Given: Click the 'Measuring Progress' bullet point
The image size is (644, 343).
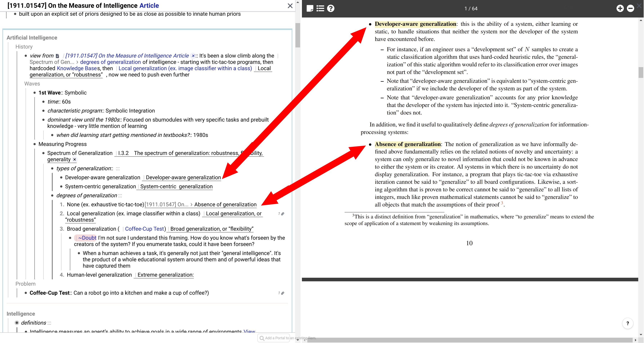Looking at the screenshot, I should pos(35,144).
